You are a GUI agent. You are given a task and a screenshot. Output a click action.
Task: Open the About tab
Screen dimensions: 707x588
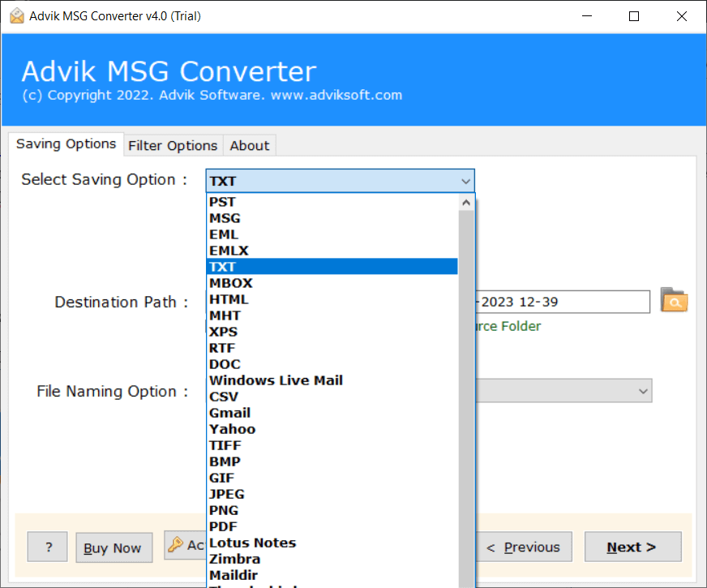pyautogui.click(x=250, y=146)
